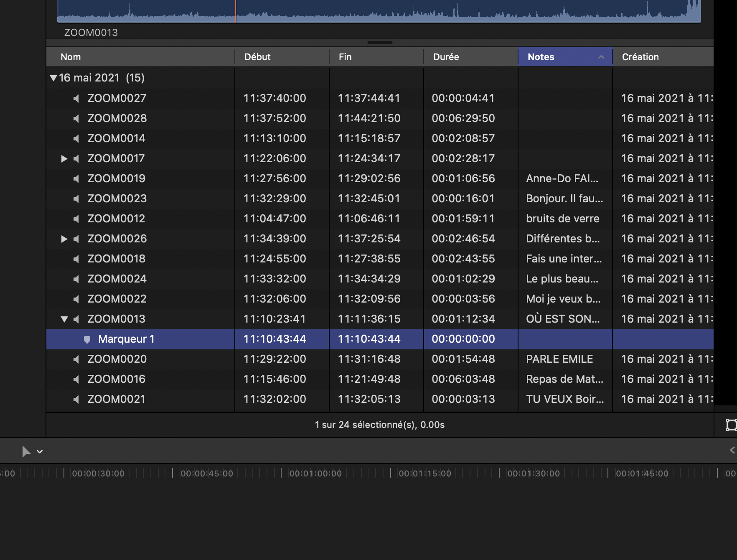Screen dimensions: 737x560
Task: Click the audio icon of ZOOM0024
Action: point(76,279)
